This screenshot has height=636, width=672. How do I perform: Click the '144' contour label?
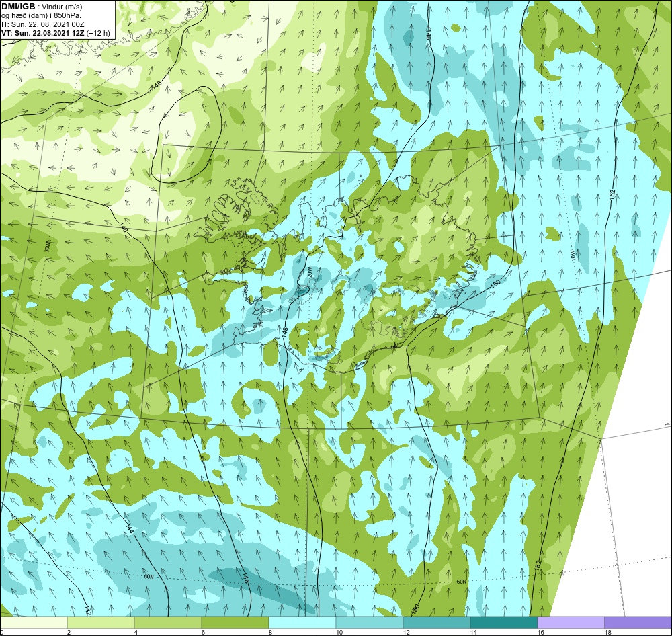pos(130,528)
